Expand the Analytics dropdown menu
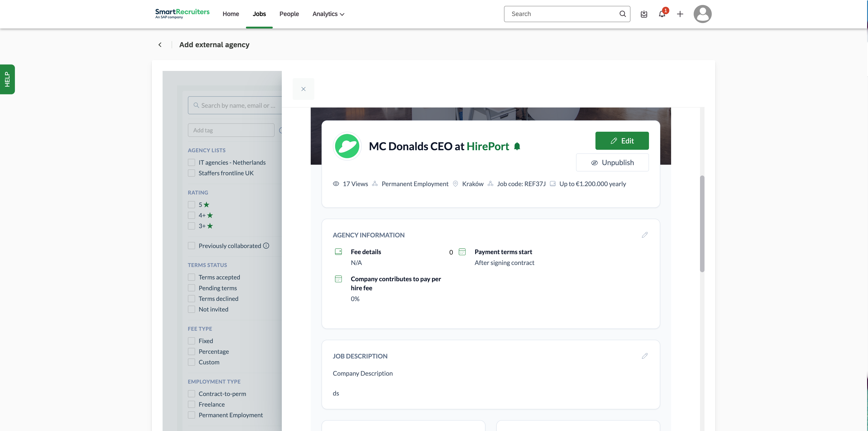This screenshot has width=868, height=431. click(328, 14)
